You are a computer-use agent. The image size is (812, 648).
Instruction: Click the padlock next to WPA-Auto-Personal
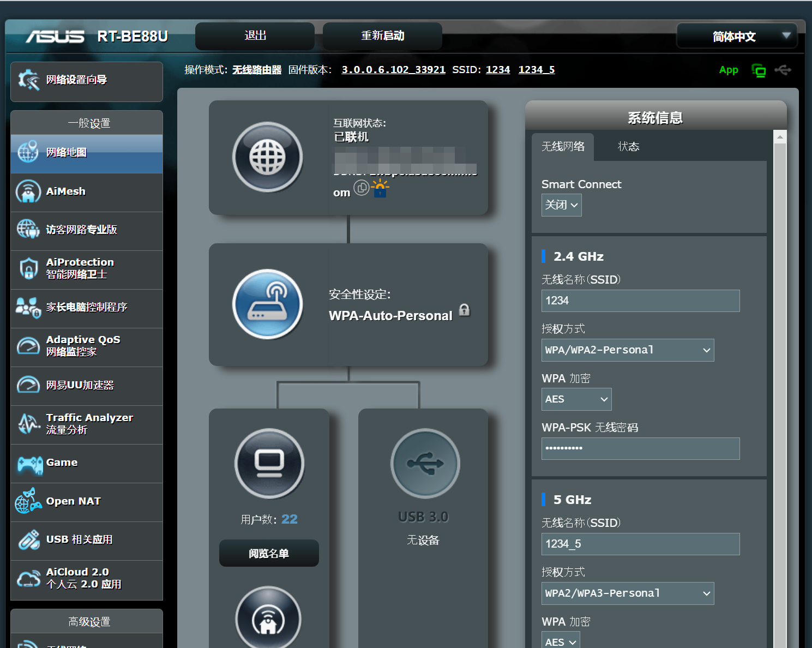click(465, 310)
